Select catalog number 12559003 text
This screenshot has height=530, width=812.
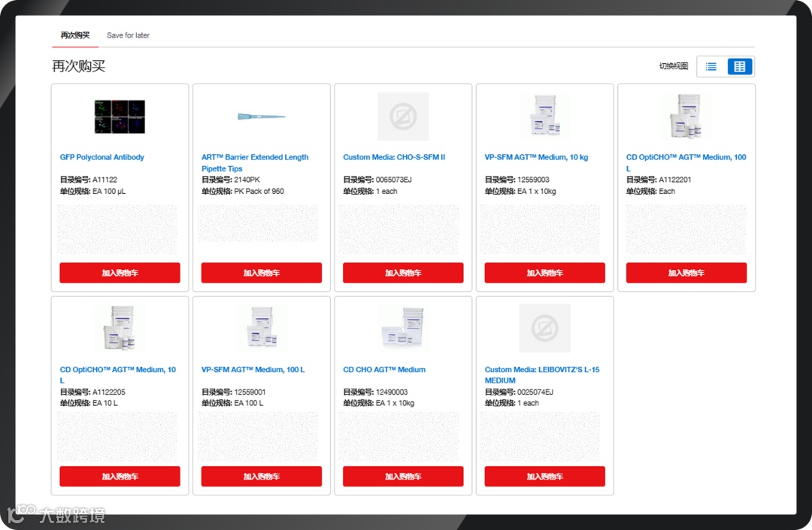pyautogui.click(x=533, y=180)
